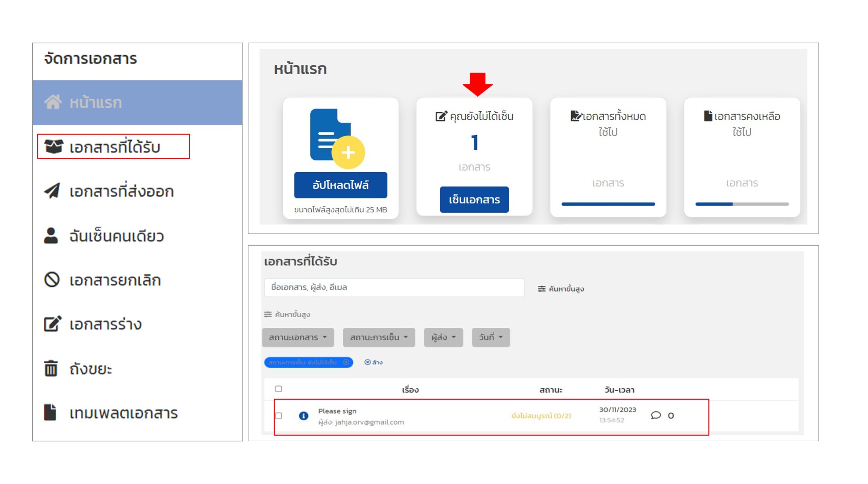Open the ผู้ส่ง dropdown filter

click(443, 338)
